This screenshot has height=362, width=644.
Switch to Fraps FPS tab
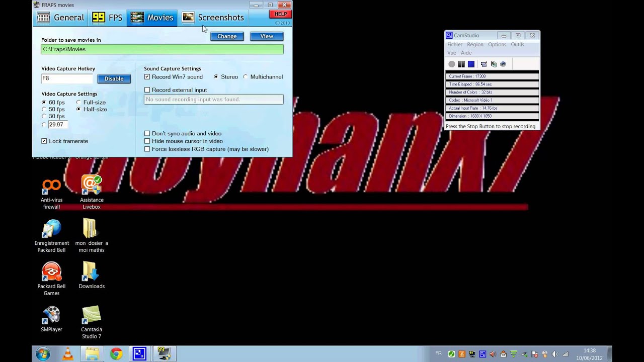[107, 18]
